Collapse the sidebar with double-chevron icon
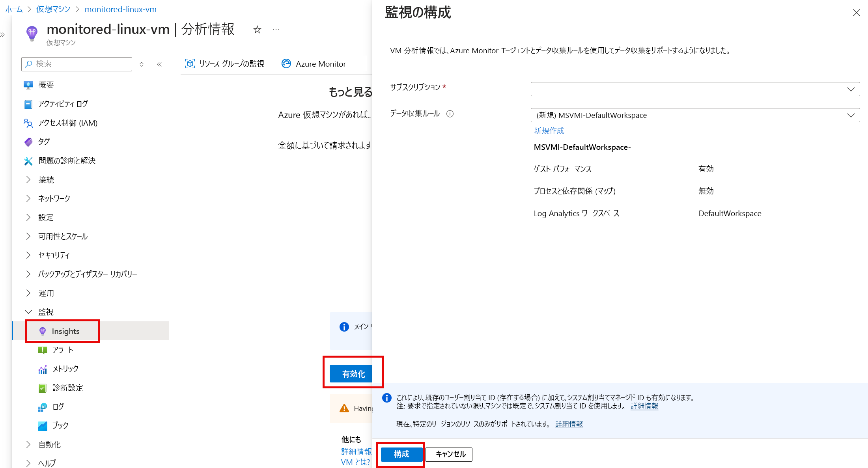Image resolution: width=868 pixels, height=468 pixels. 159,64
